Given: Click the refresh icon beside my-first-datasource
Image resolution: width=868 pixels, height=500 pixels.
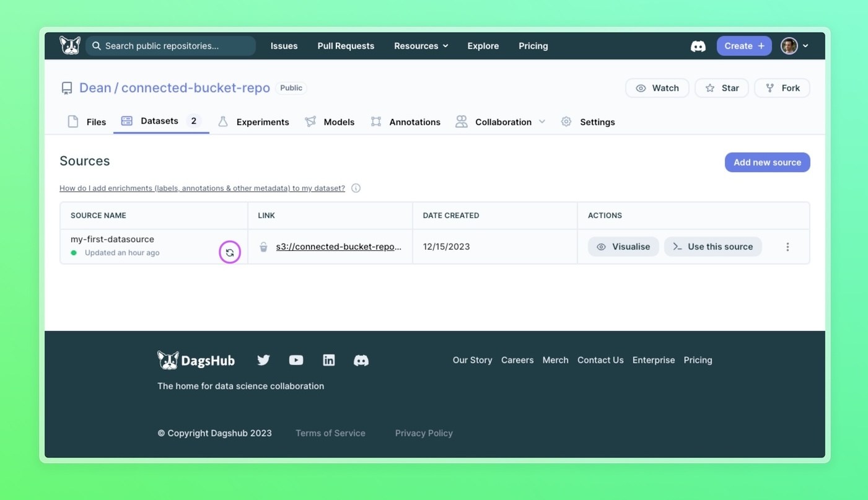Looking at the screenshot, I should [x=230, y=252].
